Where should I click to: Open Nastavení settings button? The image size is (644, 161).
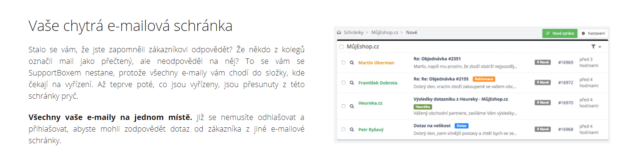[593, 33]
